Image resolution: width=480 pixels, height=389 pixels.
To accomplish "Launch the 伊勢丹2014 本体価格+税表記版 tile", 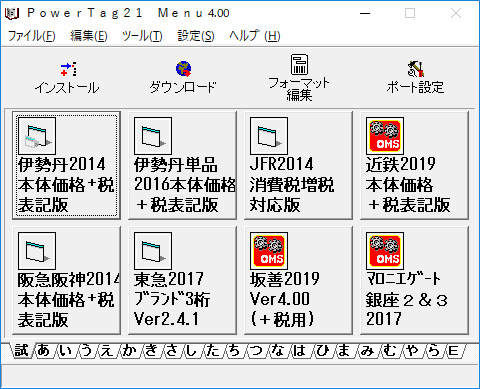I will coord(66,166).
